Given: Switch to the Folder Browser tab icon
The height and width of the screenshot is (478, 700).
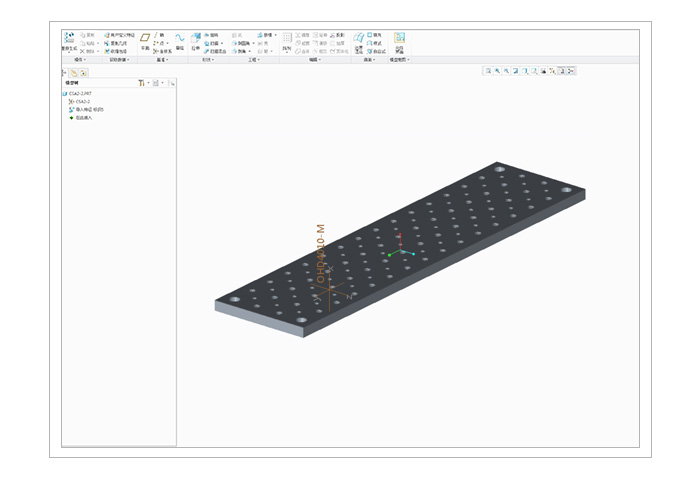Looking at the screenshot, I should click(x=84, y=72).
